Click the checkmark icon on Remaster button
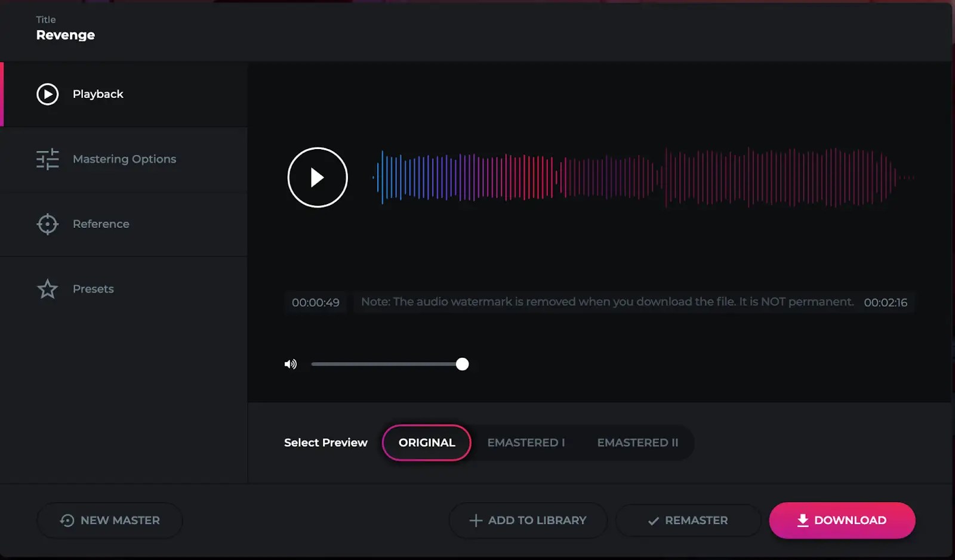Image resolution: width=955 pixels, height=560 pixels. pyautogui.click(x=653, y=520)
